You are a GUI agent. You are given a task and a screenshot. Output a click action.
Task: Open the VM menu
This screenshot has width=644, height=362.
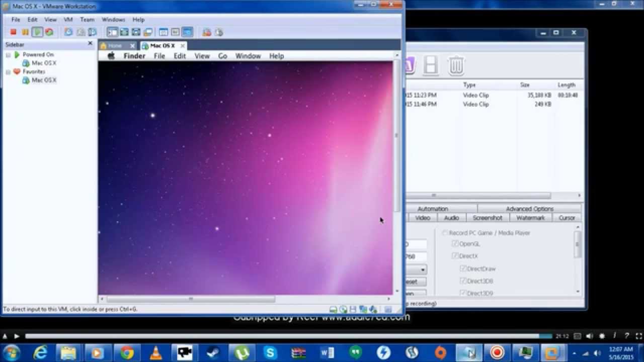(x=68, y=20)
